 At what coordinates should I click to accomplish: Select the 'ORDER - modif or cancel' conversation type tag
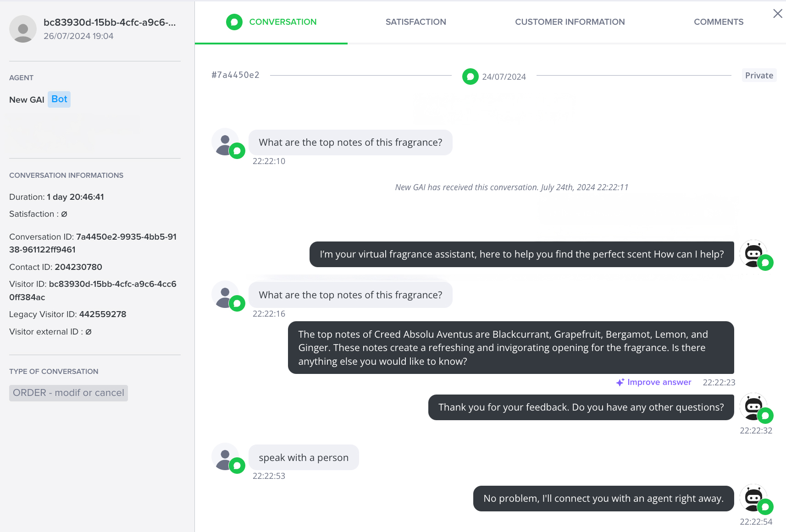(x=68, y=393)
